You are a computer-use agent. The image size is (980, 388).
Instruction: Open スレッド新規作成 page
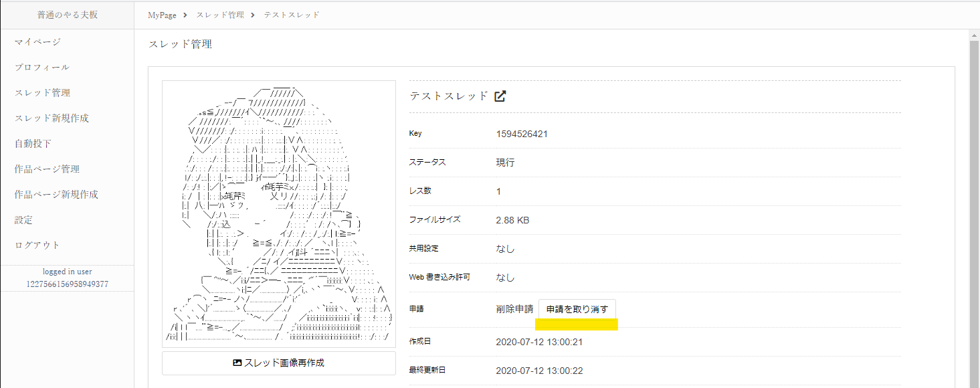pyautogui.click(x=52, y=118)
